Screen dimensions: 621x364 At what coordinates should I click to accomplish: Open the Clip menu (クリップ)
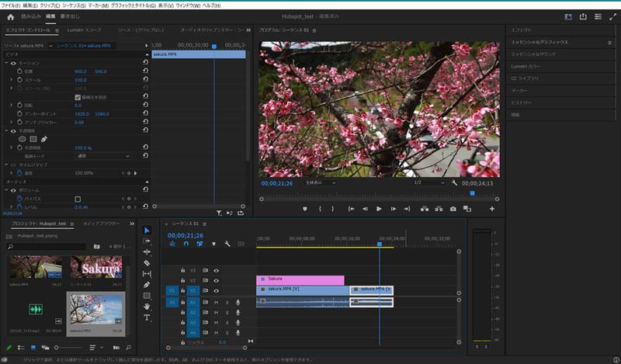[x=50, y=5]
